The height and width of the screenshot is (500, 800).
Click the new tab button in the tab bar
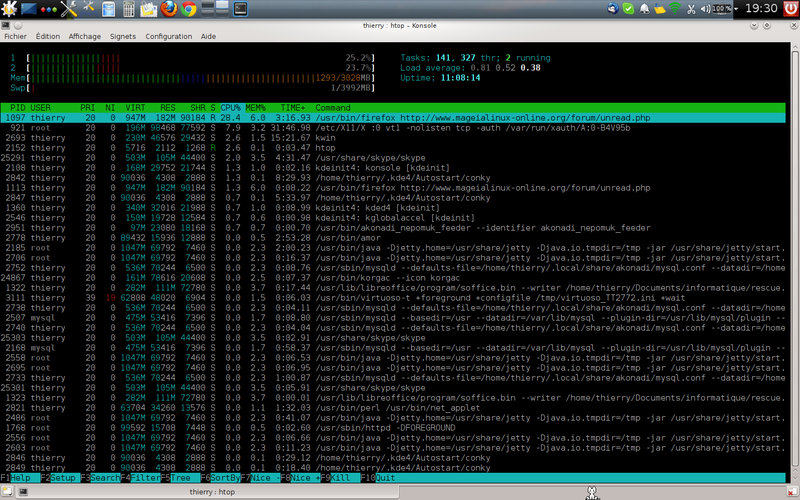tap(6, 492)
